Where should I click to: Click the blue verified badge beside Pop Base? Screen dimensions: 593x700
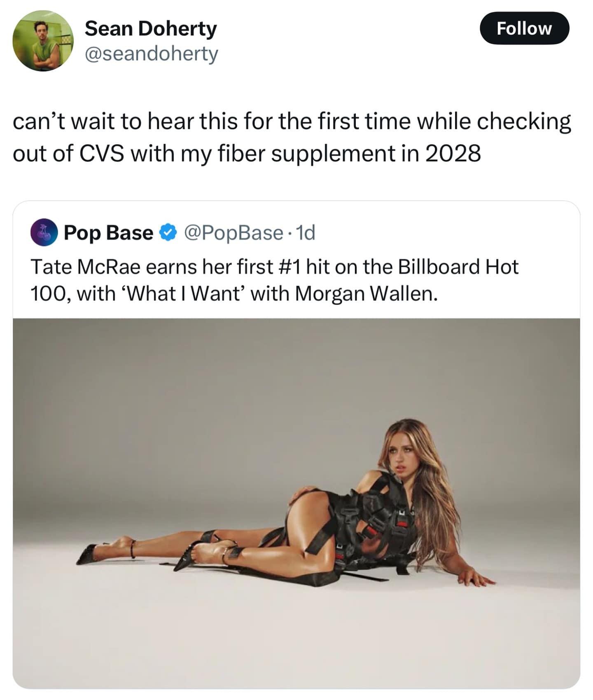click(x=168, y=233)
